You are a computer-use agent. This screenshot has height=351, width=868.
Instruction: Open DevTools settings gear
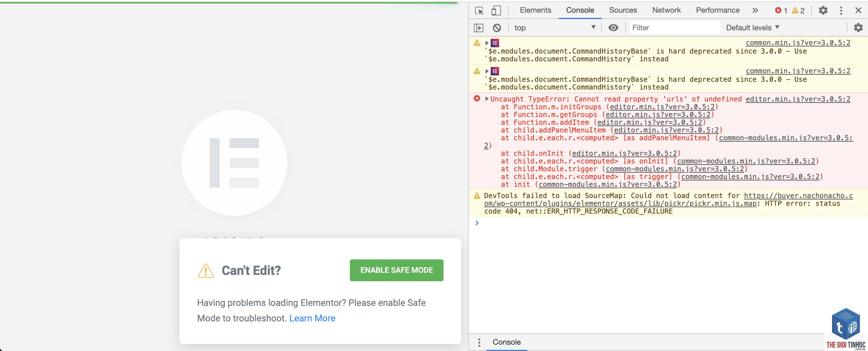pyautogui.click(x=823, y=11)
